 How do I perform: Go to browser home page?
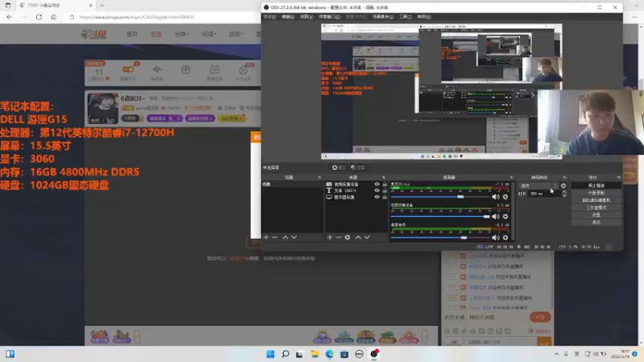[53, 17]
